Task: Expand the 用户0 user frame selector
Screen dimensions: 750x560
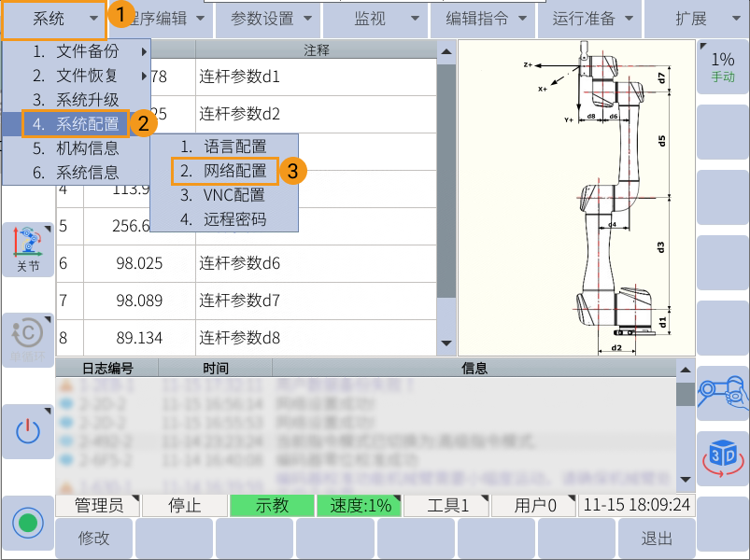Action: pos(535,506)
